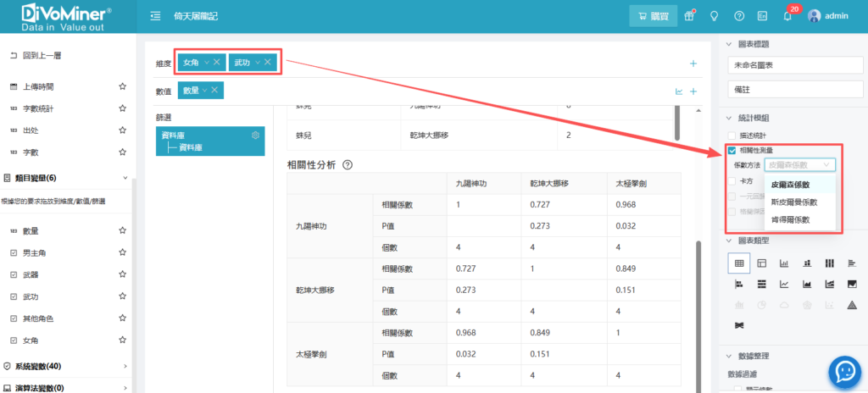This screenshot has width=868, height=393.
Task: Collapse the 類目變量(6) section
Action: [x=125, y=178]
